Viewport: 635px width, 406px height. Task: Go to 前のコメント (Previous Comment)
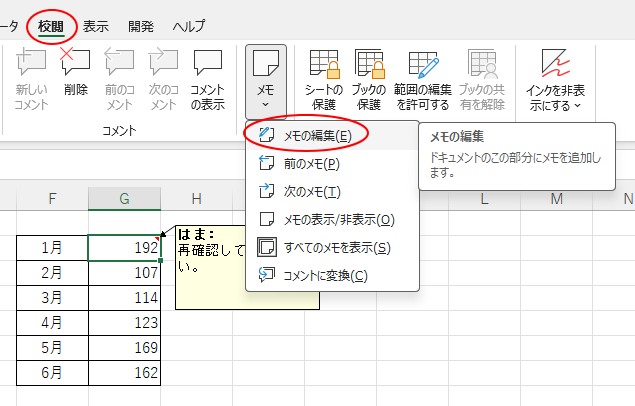[119, 79]
